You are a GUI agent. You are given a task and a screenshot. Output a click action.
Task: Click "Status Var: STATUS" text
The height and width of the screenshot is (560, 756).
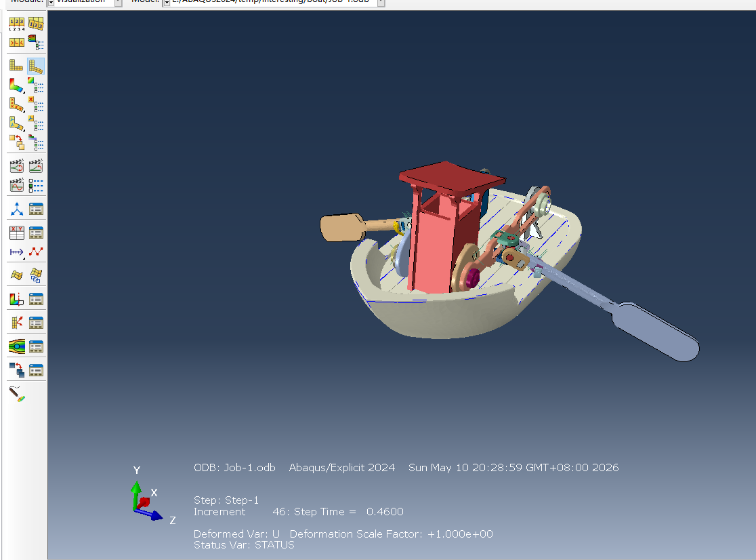click(x=244, y=545)
